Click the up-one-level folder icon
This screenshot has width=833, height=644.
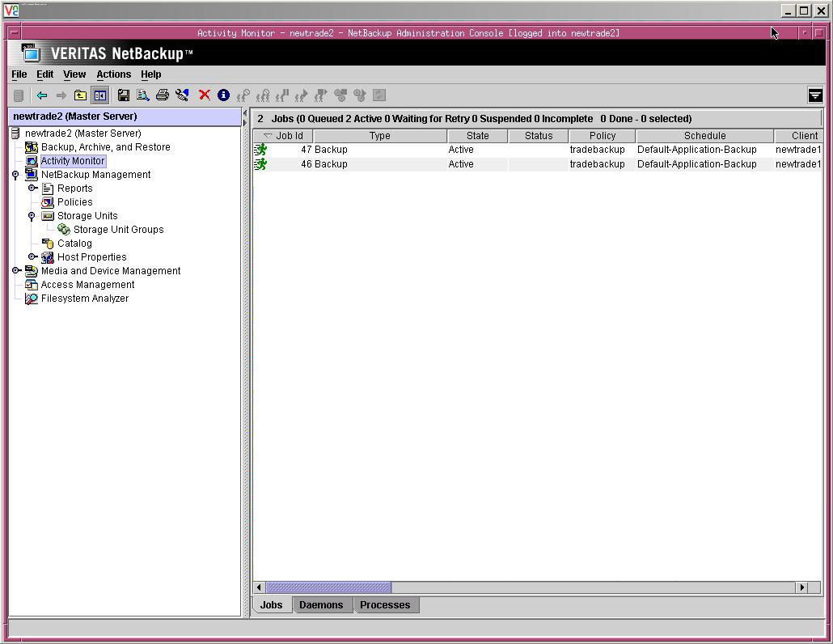80,95
